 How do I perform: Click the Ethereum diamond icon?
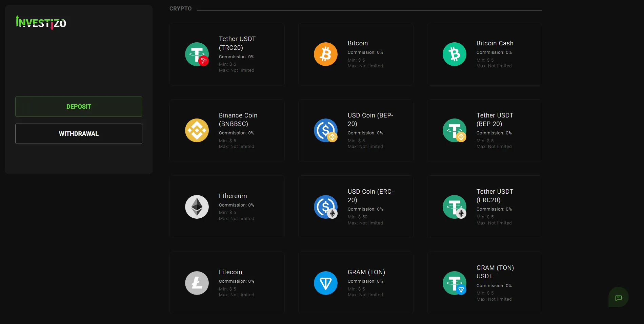click(x=197, y=207)
